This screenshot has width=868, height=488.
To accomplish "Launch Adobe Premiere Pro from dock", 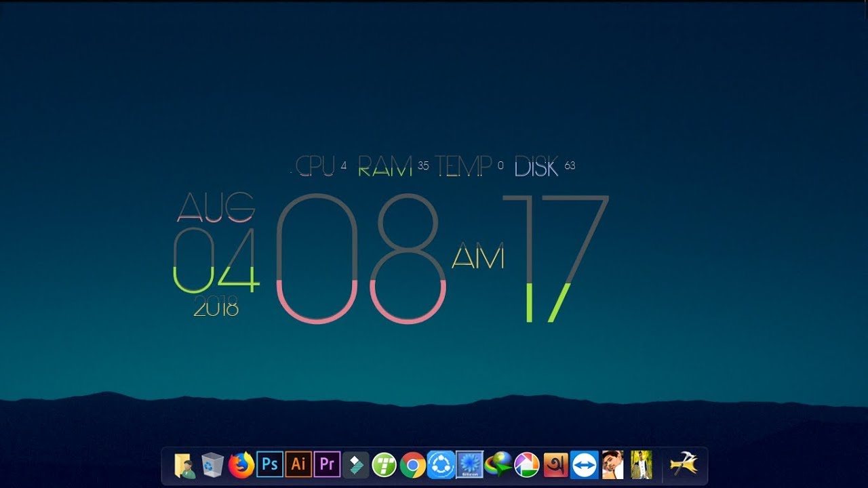I will click(x=327, y=465).
